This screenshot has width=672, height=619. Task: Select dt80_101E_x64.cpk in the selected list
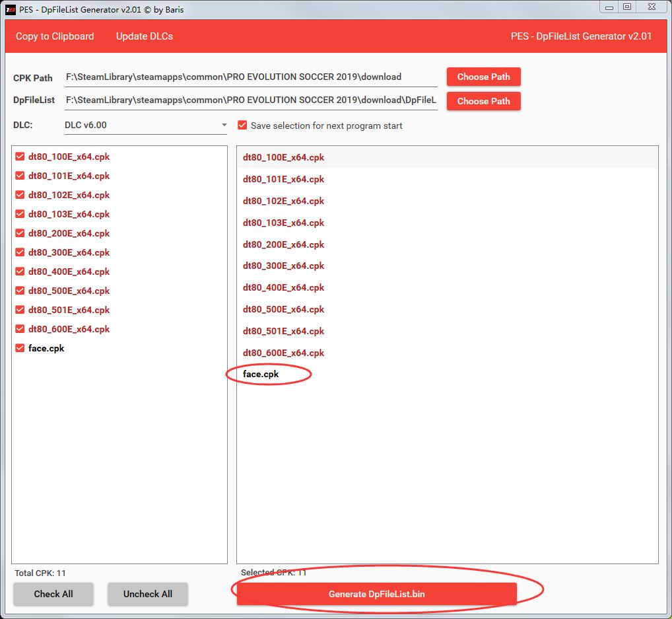coord(448,179)
